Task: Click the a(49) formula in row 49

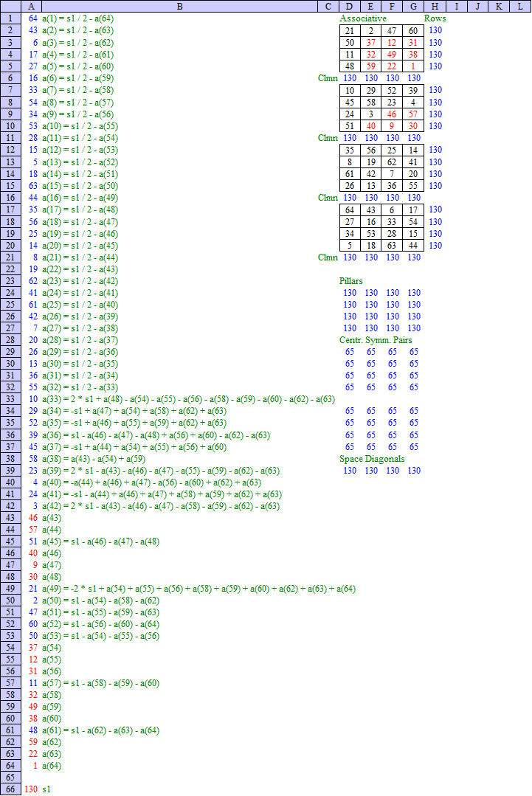Action: click(x=199, y=589)
